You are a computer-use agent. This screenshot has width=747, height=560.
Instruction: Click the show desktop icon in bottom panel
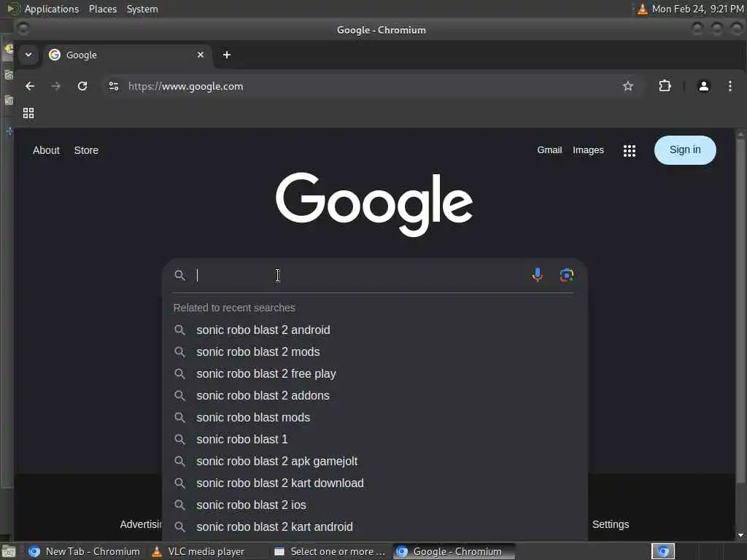coord(9,551)
